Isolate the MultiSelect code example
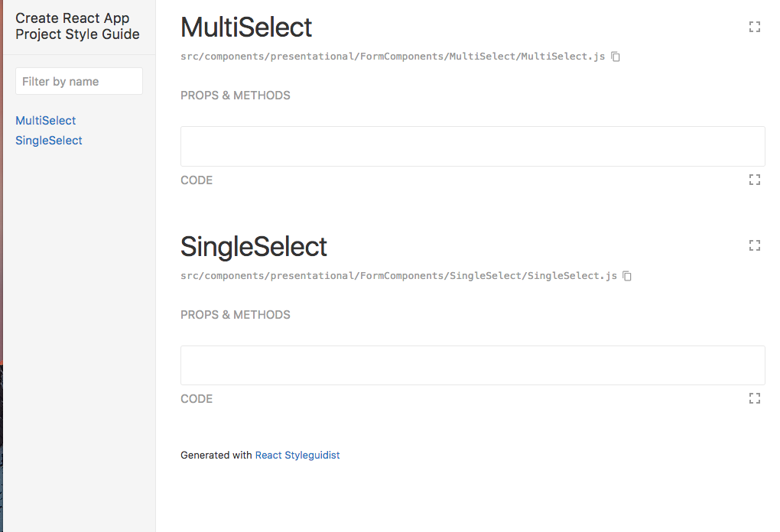780x532 pixels. 754,180
